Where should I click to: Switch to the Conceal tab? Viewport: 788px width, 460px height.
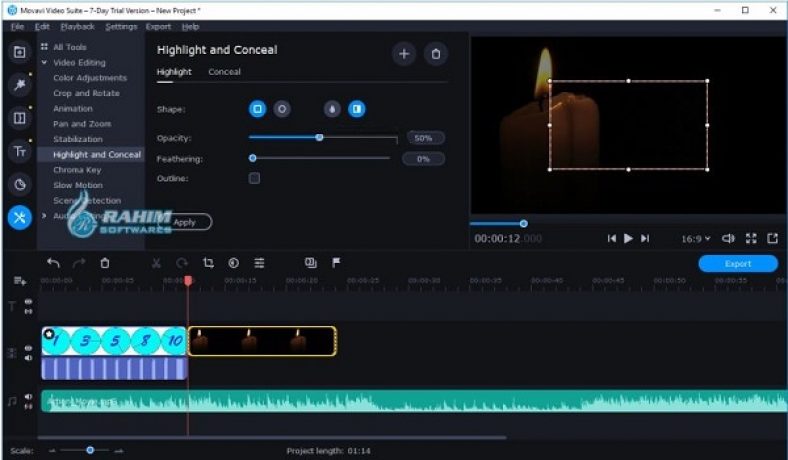click(224, 72)
